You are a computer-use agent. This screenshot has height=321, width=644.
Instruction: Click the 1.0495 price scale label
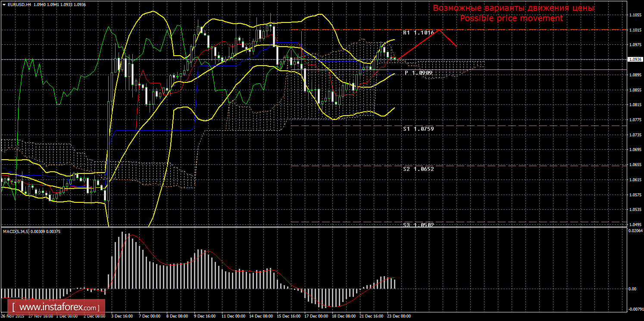point(634,224)
